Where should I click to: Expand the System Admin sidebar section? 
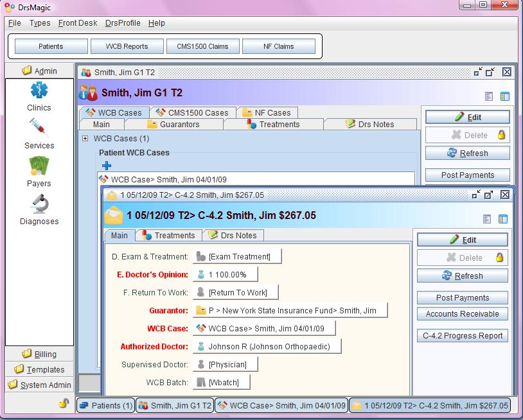point(39,385)
